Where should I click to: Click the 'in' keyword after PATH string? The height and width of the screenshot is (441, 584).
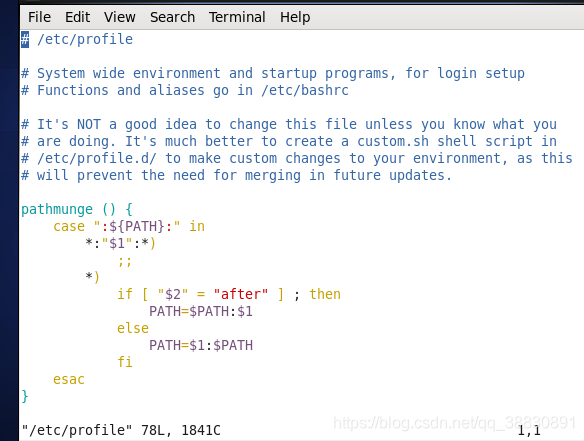coord(197,226)
